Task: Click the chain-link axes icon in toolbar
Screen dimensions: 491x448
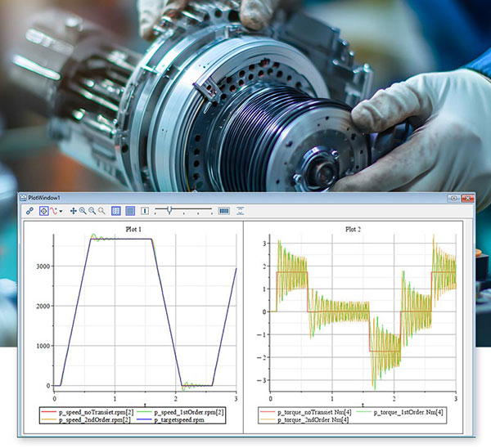Action: click(x=29, y=211)
